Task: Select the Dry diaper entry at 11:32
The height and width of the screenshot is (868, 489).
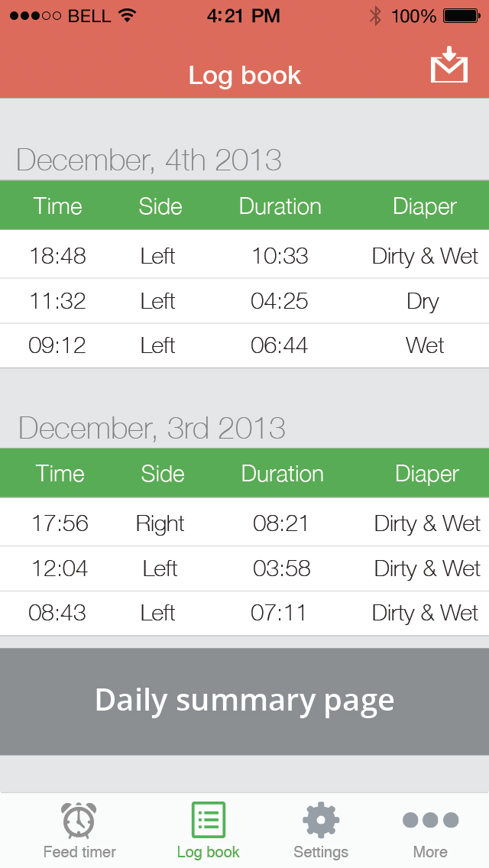Action: coord(424,300)
